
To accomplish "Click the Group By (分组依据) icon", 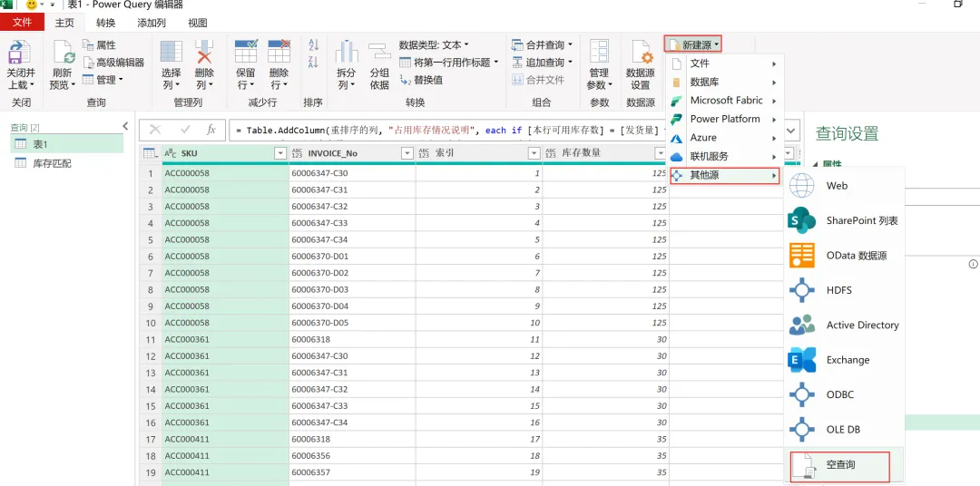I will [379, 51].
